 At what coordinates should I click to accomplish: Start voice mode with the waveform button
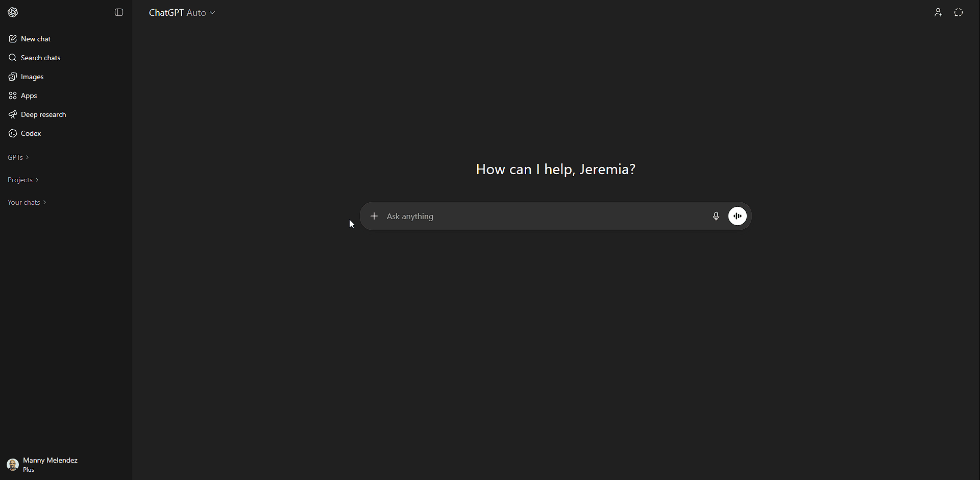click(x=738, y=216)
